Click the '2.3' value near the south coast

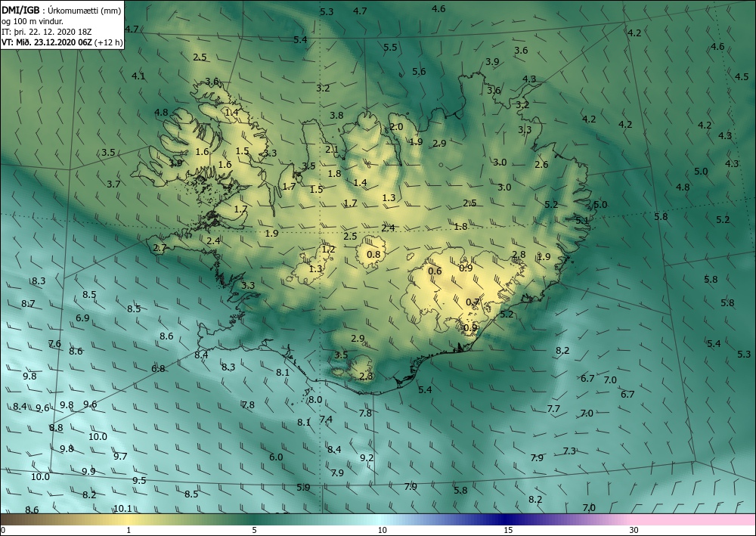pos(367,376)
